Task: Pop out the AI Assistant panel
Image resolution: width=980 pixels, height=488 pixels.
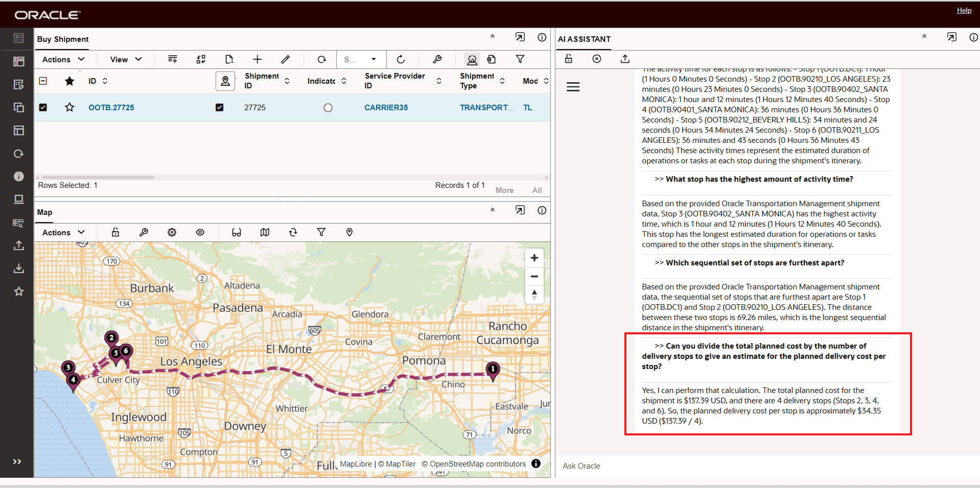Action: coord(952,37)
